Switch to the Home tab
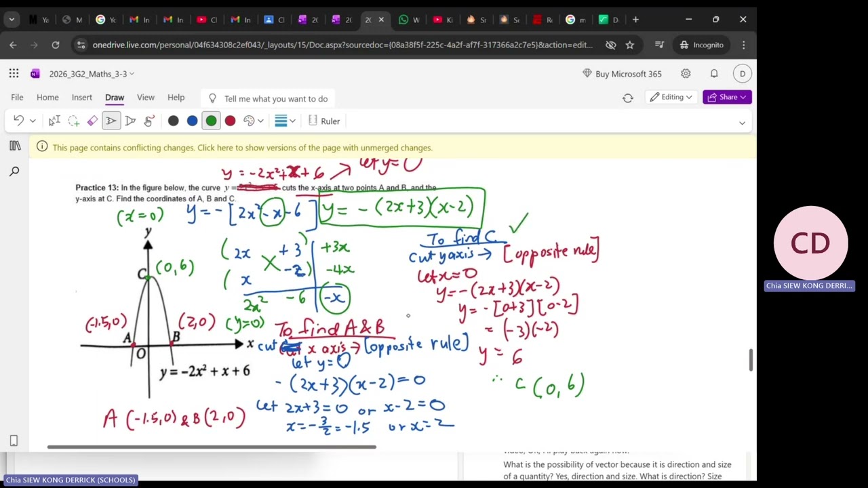The image size is (868, 488). (47, 98)
